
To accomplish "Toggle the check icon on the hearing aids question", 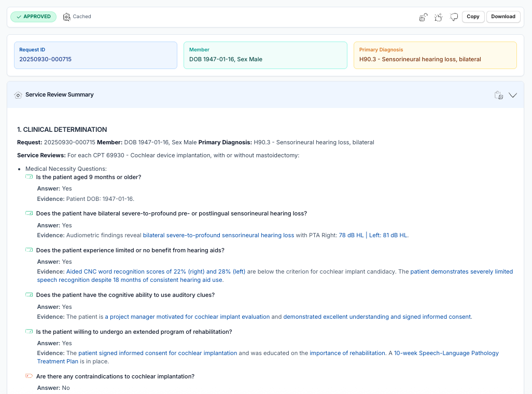I will coord(29,249).
